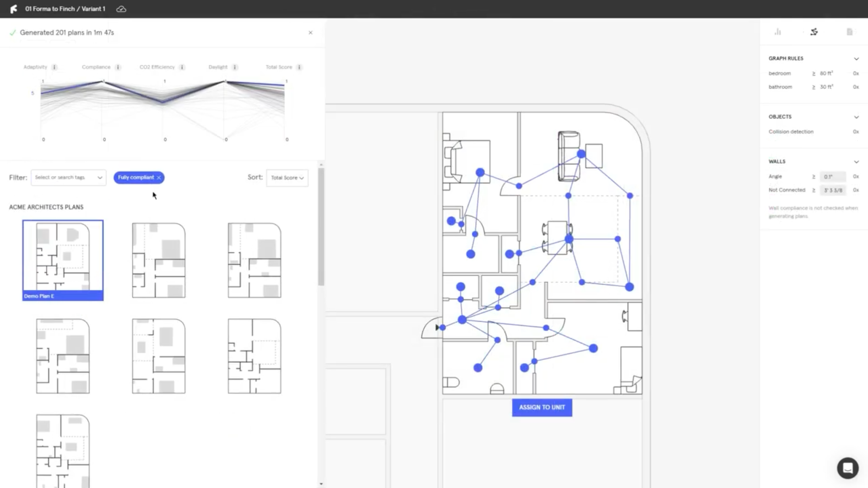Open the document panel icon
Image resolution: width=868 pixels, height=488 pixels.
click(x=849, y=32)
